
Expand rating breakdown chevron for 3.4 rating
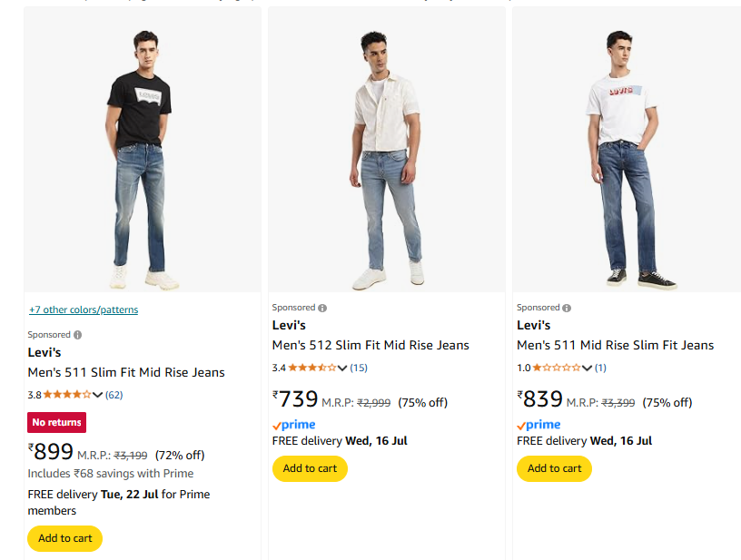[x=342, y=368]
